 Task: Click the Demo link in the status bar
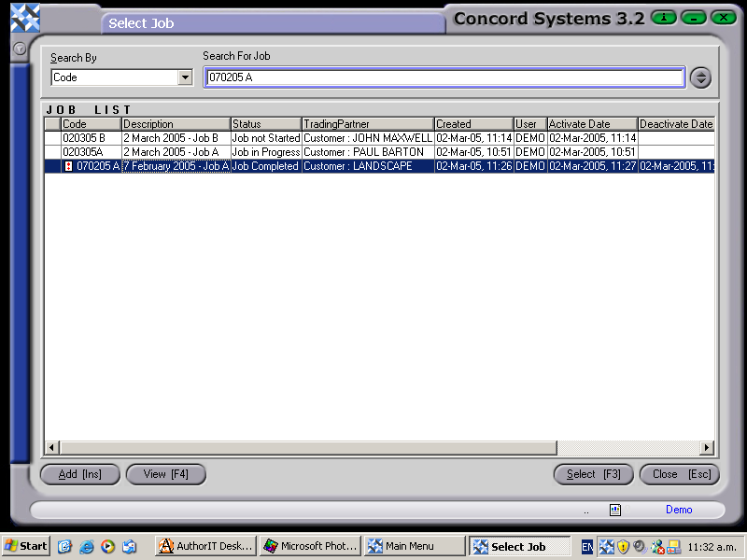[x=679, y=509]
